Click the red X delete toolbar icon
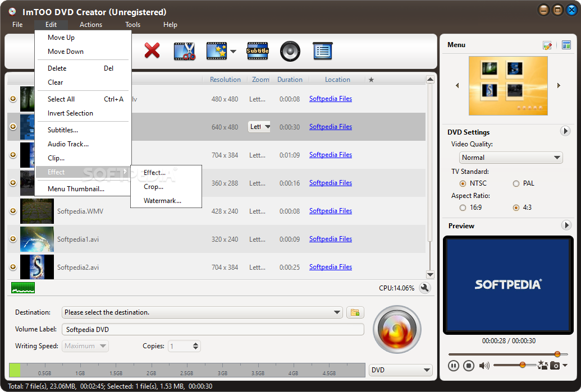 152,50
